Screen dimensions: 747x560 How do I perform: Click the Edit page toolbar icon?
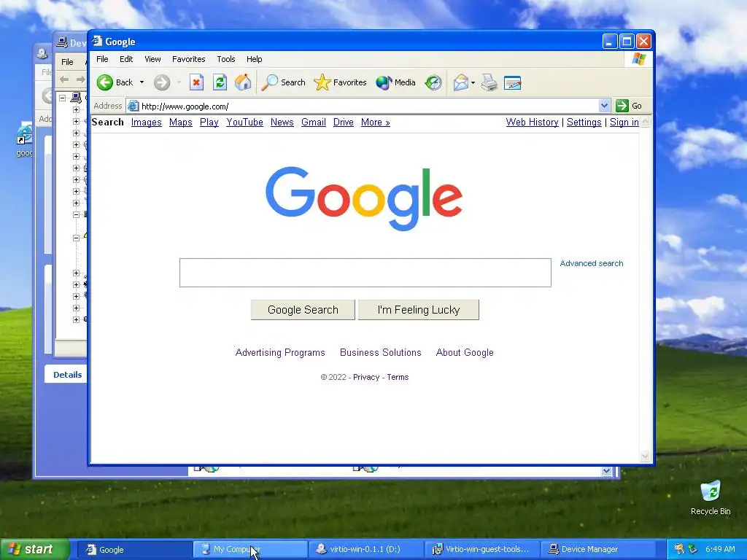(x=513, y=82)
